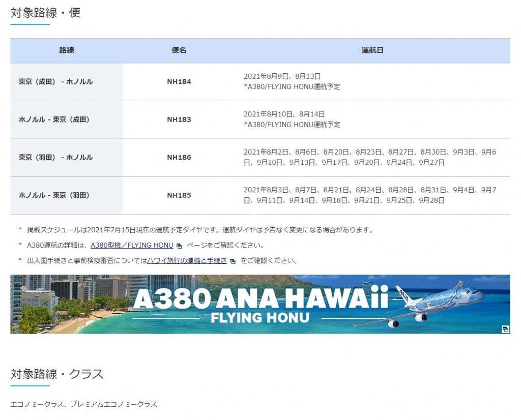The height and width of the screenshot is (420, 521).
Task: Select flight number NH183
Action: (179, 119)
